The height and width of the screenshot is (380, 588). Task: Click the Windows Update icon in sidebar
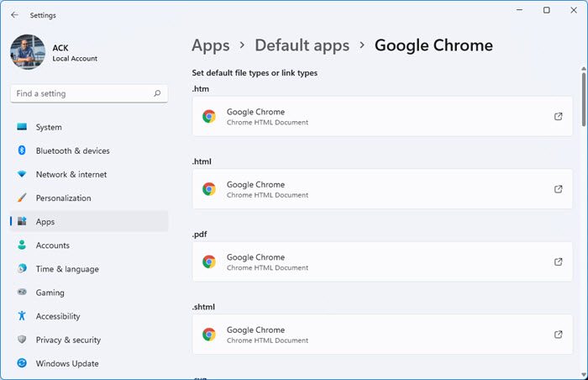pos(22,364)
